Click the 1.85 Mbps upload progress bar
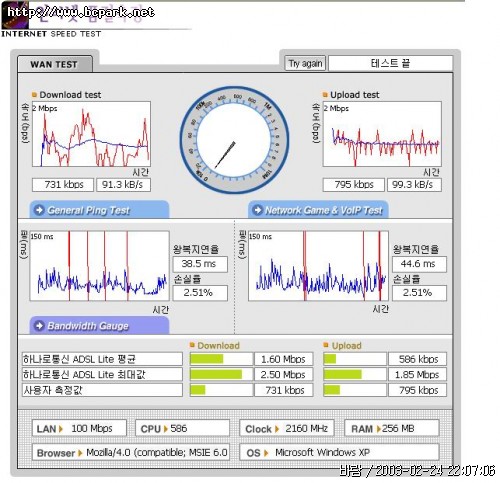The image size is (500, 483). coord(355,374)
